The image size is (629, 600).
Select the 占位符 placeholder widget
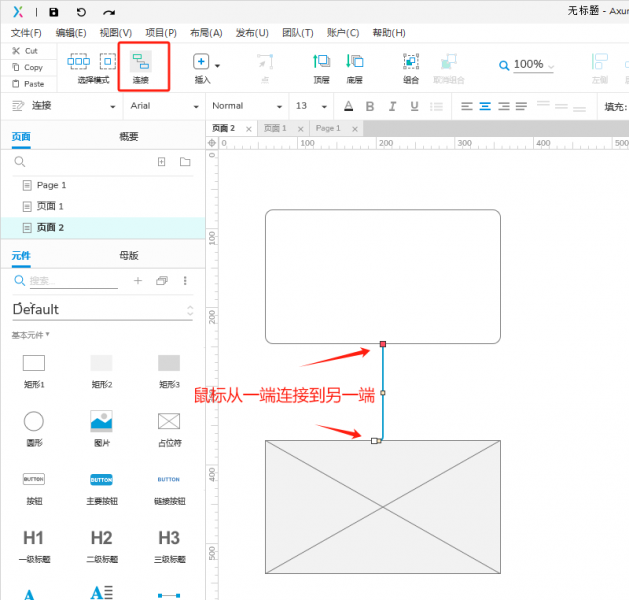169,429
